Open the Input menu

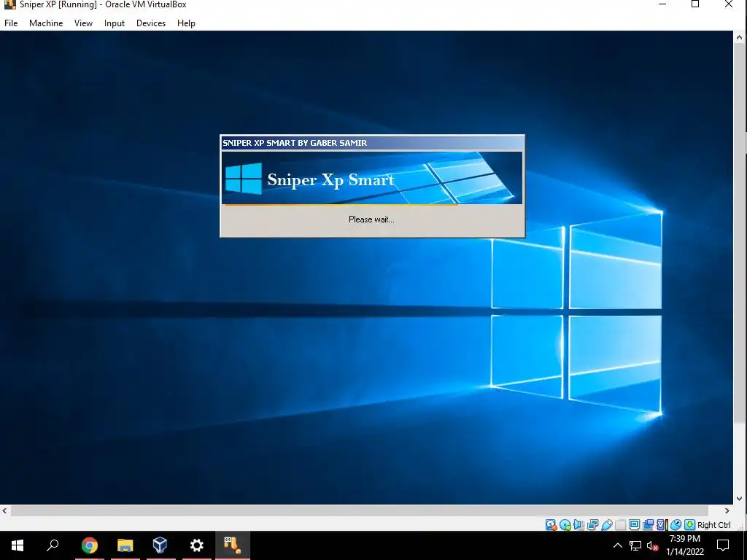pos(115,23)
